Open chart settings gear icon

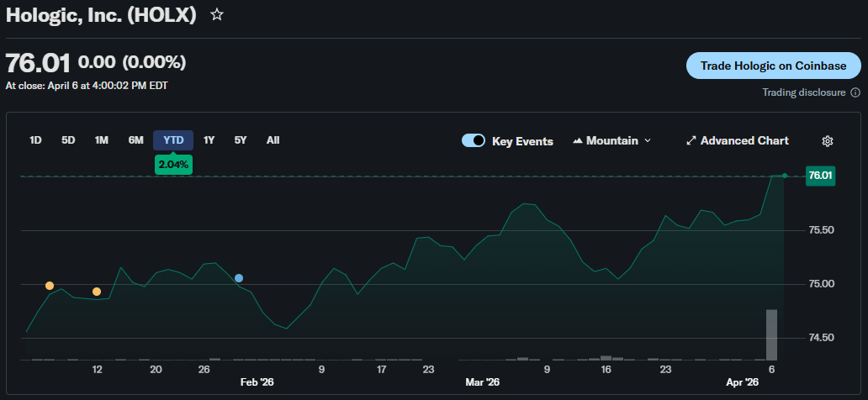click(x=828, y=141)
